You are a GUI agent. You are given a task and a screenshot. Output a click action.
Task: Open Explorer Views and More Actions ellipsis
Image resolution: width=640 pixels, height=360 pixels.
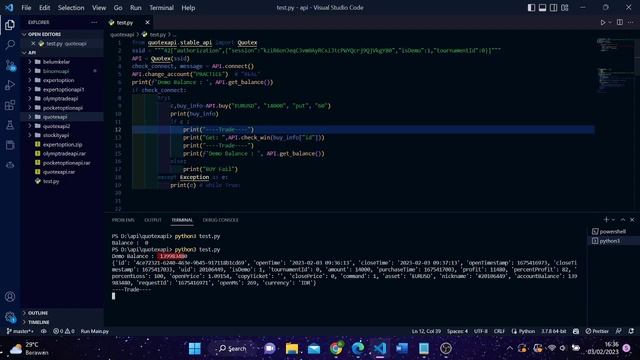pos(94,22)
